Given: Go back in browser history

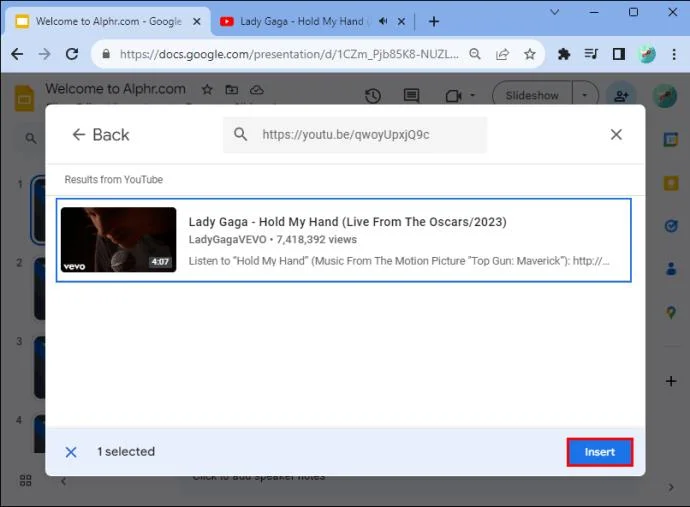Looking at the screenshot, I should coord(17,54).
